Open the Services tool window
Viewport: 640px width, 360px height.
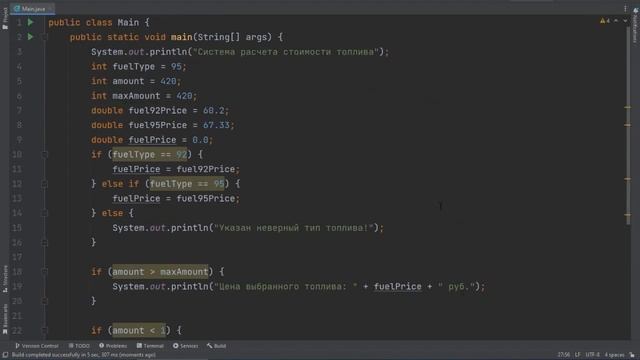185,346
